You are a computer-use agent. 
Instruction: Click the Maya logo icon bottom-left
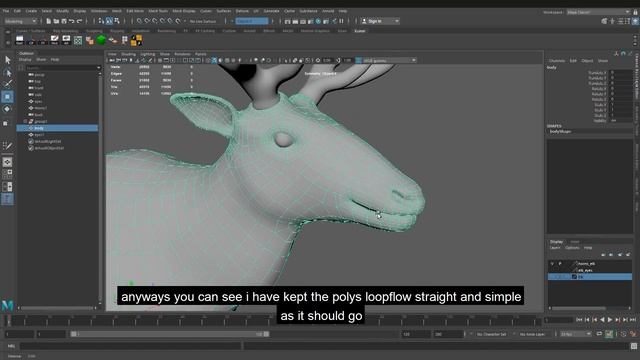[x=7, y=305]
